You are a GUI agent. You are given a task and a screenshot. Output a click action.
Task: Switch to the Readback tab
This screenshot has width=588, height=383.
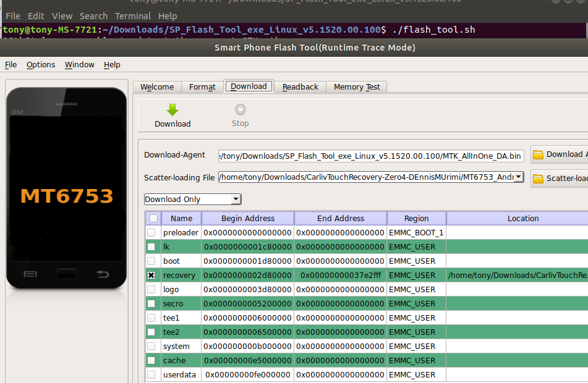299,86
